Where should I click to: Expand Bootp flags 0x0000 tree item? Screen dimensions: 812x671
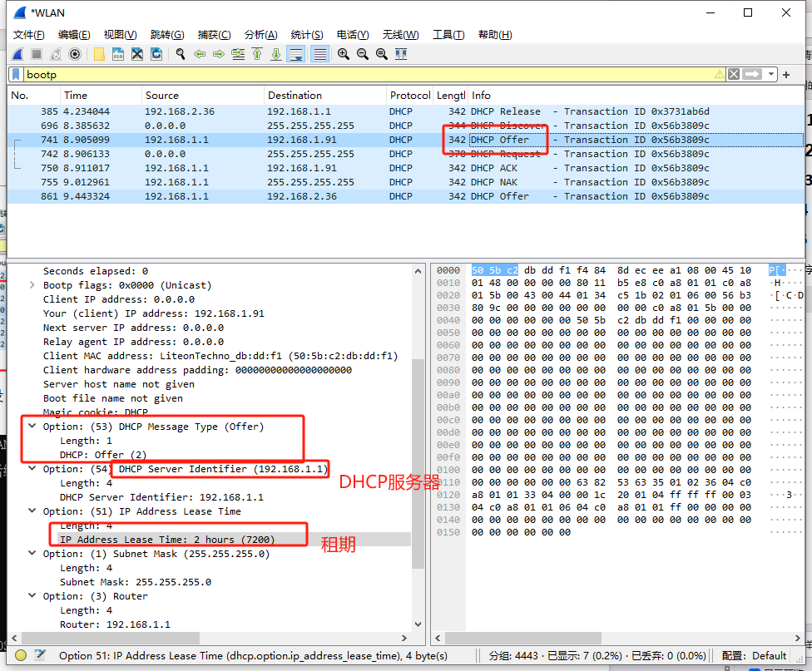coord(32,285)
